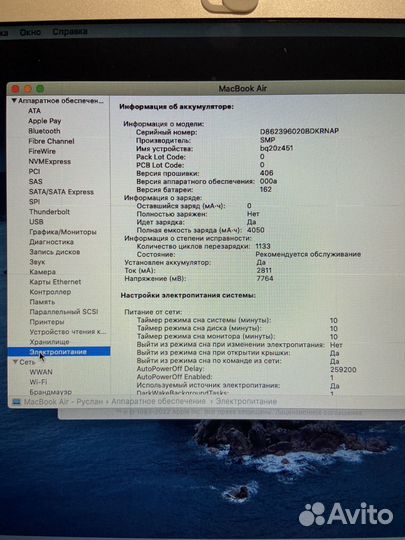Select Параллельный SCSI in the sidebar
The width and height of the screenshot is (405, 540).
pos(64,312)
